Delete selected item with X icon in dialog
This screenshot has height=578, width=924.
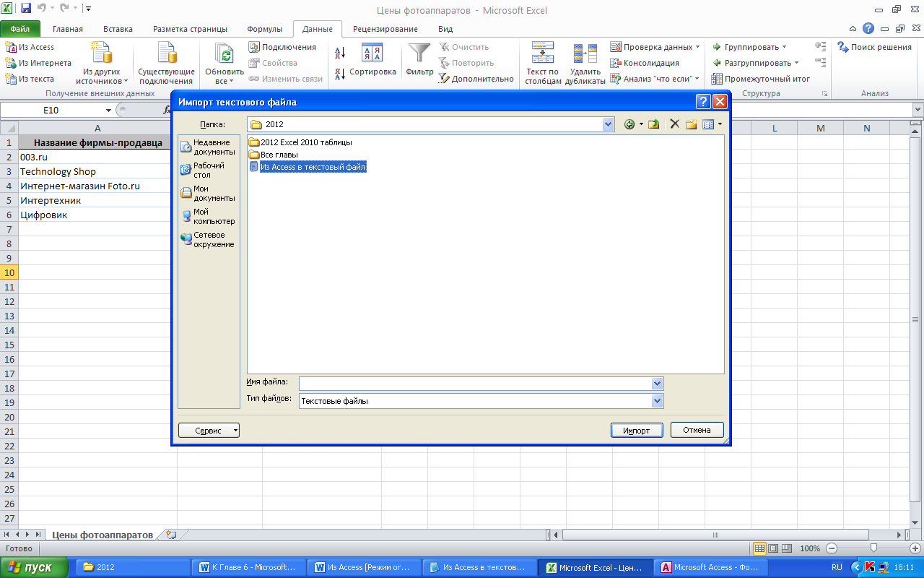(675, 124)
